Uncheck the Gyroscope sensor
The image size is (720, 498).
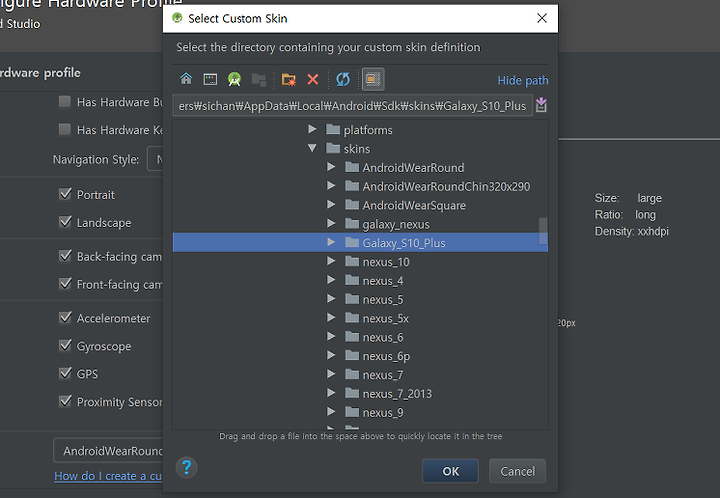(65, 345)
